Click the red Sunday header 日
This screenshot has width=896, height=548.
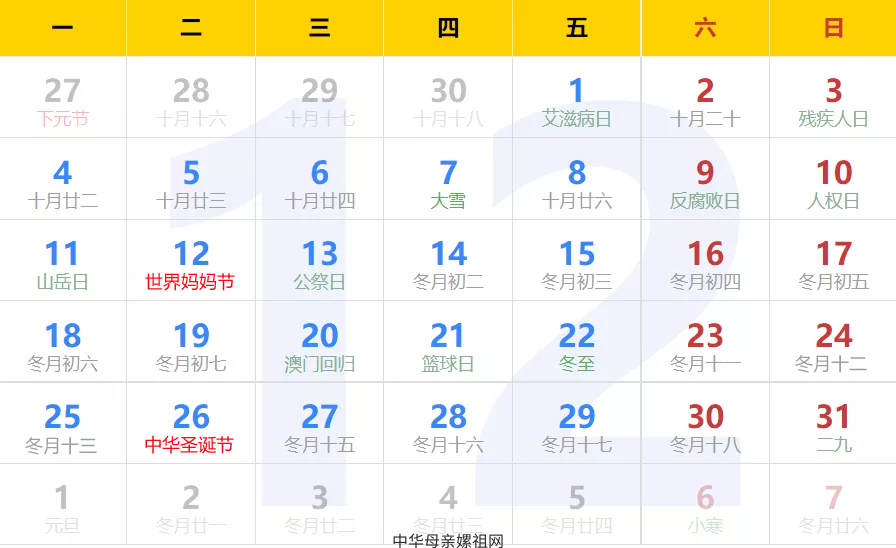[833, 27]
